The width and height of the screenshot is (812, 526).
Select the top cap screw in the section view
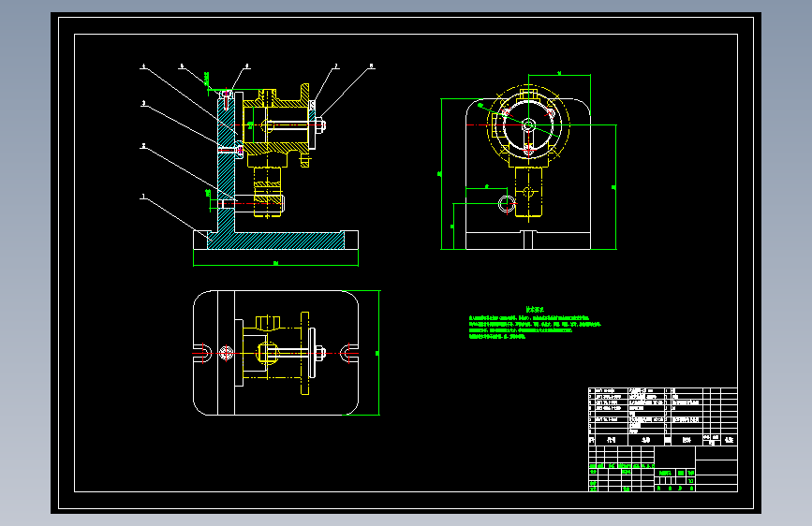(x=227, y=100)
